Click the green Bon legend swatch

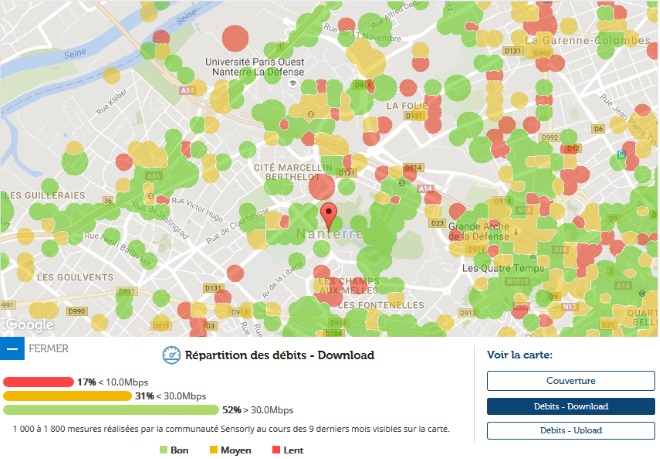click(x=164, y=450)
